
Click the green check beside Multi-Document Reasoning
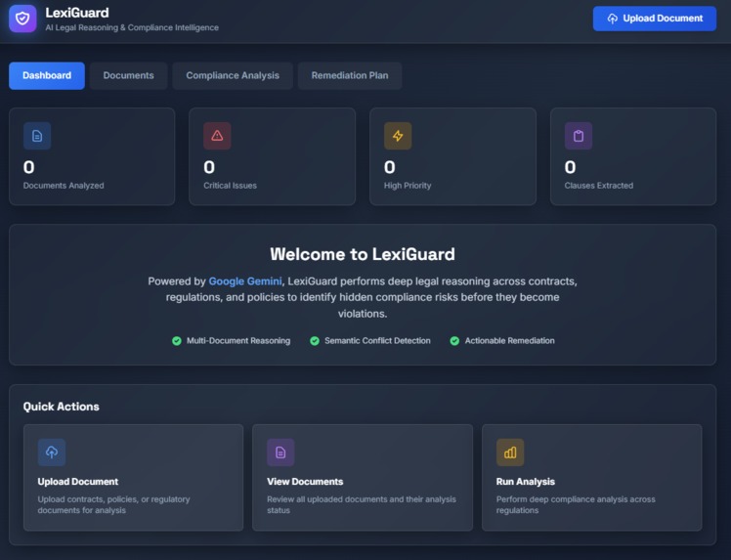point(177,341)
